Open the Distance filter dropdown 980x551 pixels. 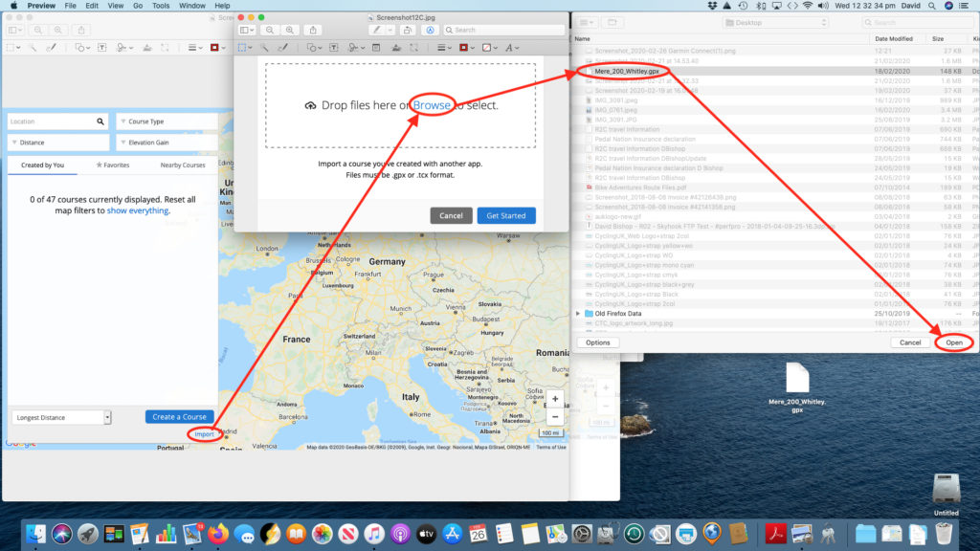pyautogui.click(x=58, y=143)
